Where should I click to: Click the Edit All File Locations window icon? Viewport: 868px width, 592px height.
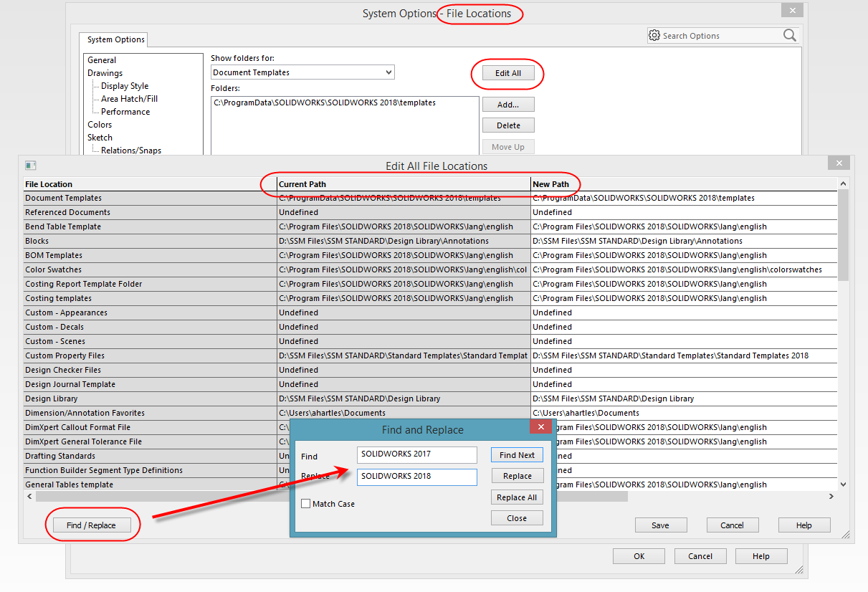coord(30,166)
